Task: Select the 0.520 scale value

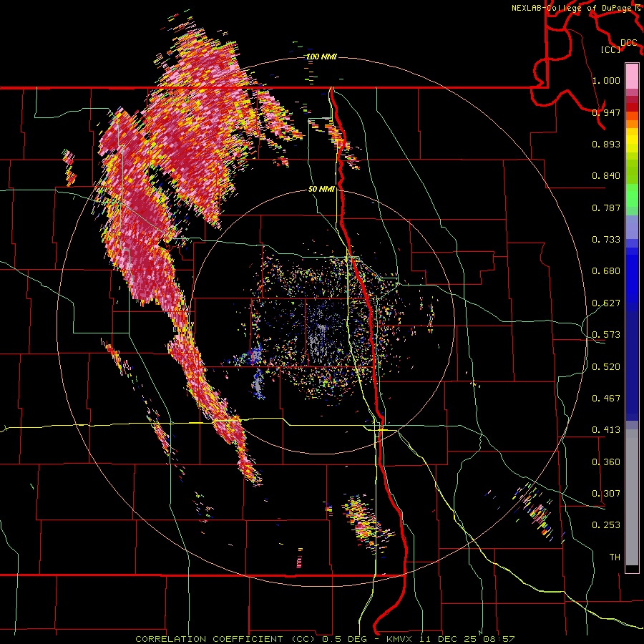Action: tap(606, 367)
